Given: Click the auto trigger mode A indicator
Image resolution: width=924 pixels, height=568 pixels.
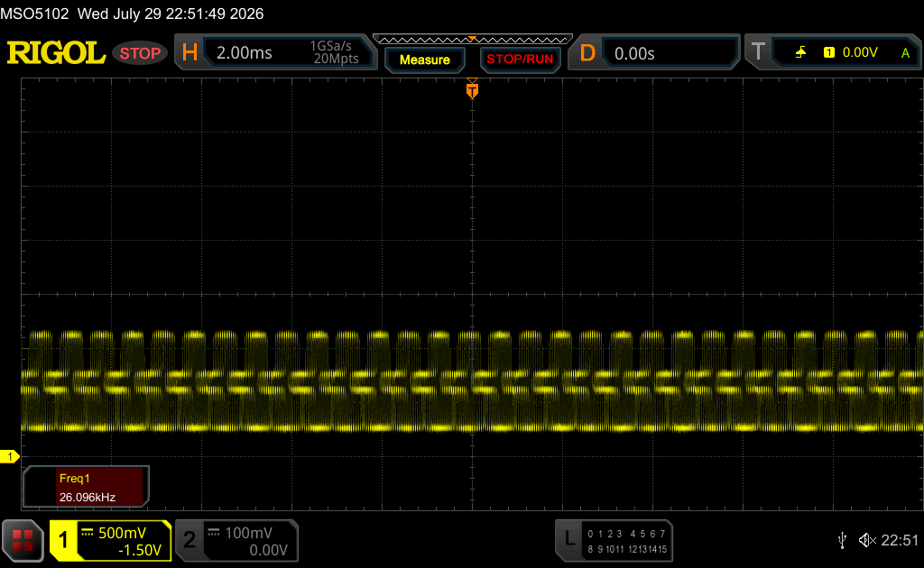Looking at the screenshot, I should coord(905,53).
